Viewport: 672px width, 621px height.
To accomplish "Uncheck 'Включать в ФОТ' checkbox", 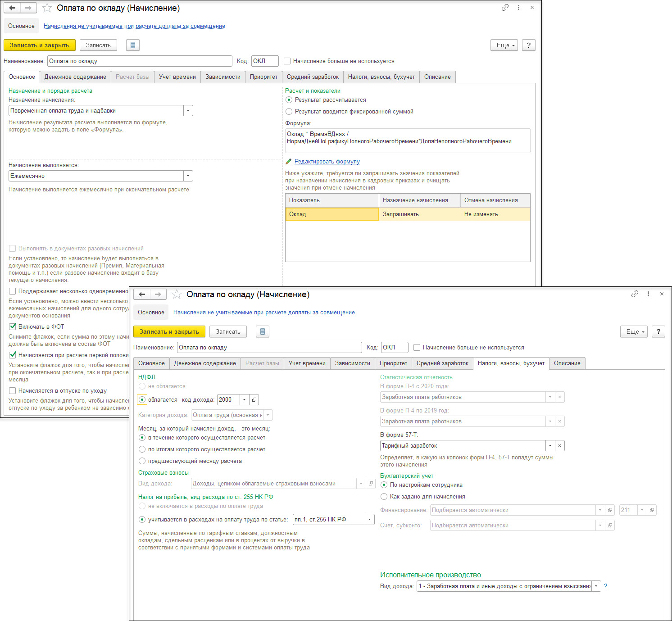I will coord(13,327).
